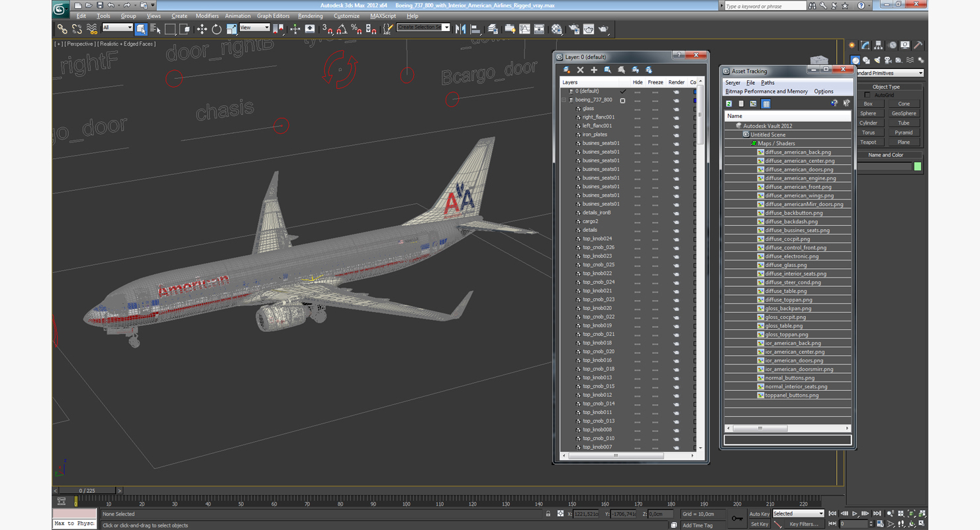Open the Modify panel tab

click(865, 45)
